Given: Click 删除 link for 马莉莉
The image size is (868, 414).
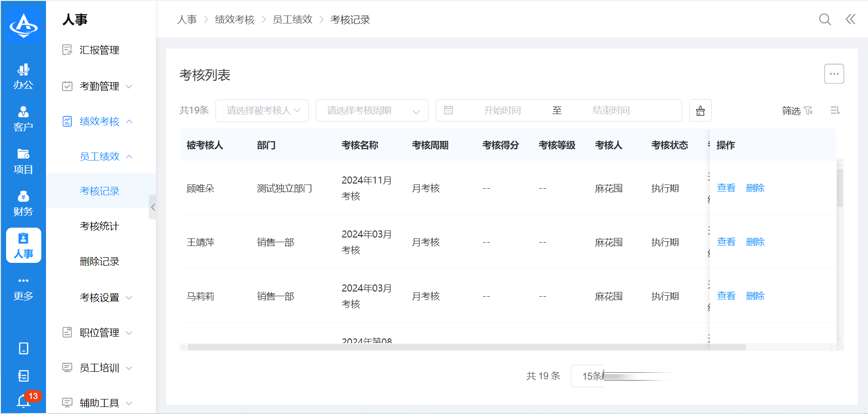Looking at the screenshot, I should coord(755,296).
